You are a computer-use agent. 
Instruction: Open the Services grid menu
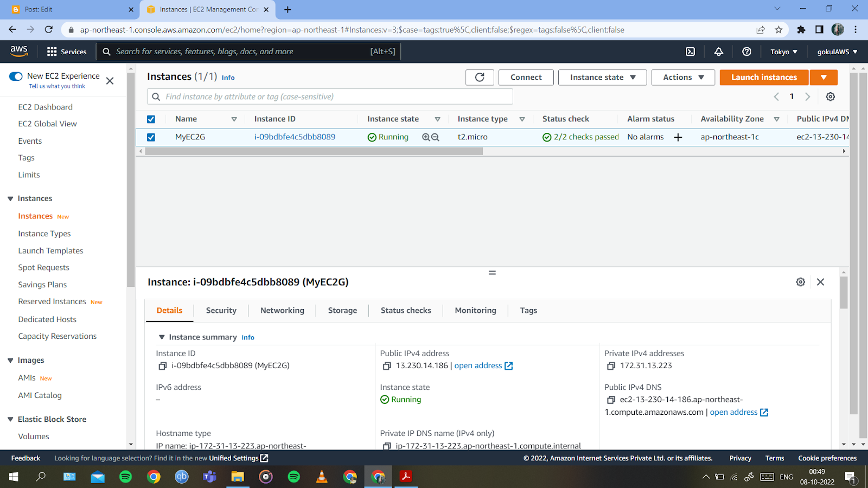[x=67, y=52]
